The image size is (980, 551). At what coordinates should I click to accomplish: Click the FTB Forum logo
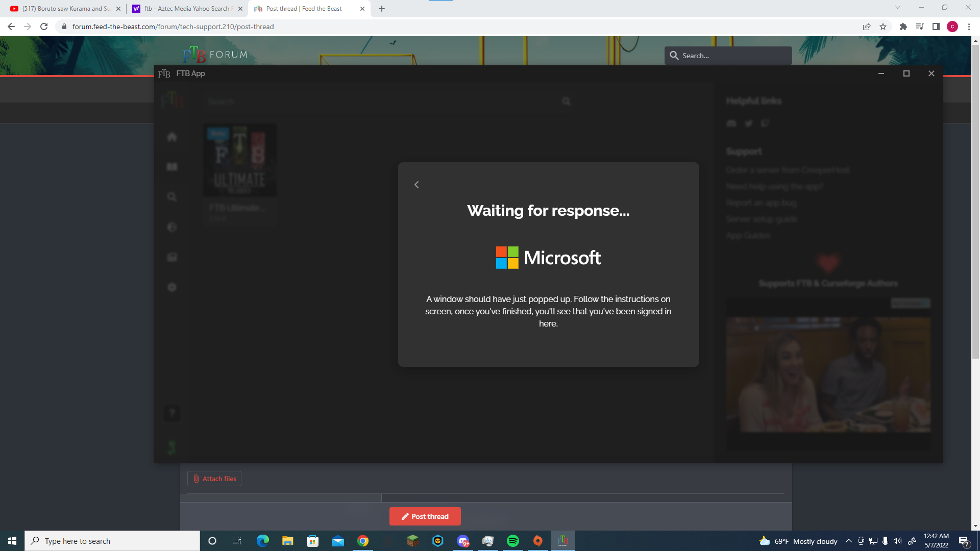(215, 54)
